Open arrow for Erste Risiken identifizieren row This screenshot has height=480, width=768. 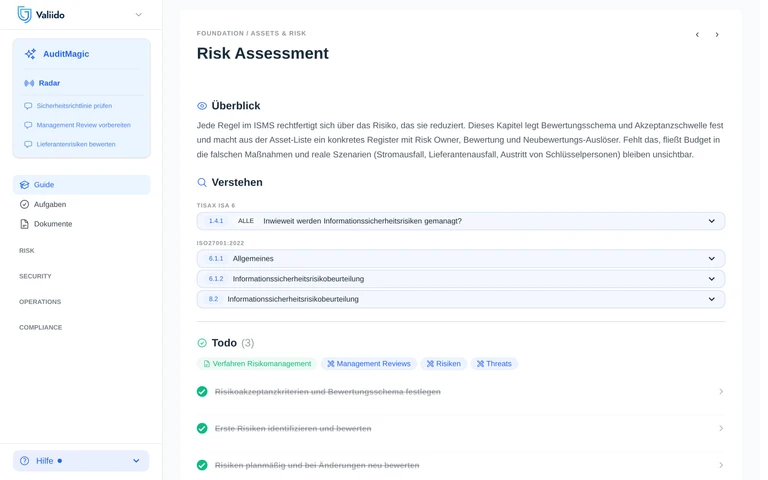point(721,429)
